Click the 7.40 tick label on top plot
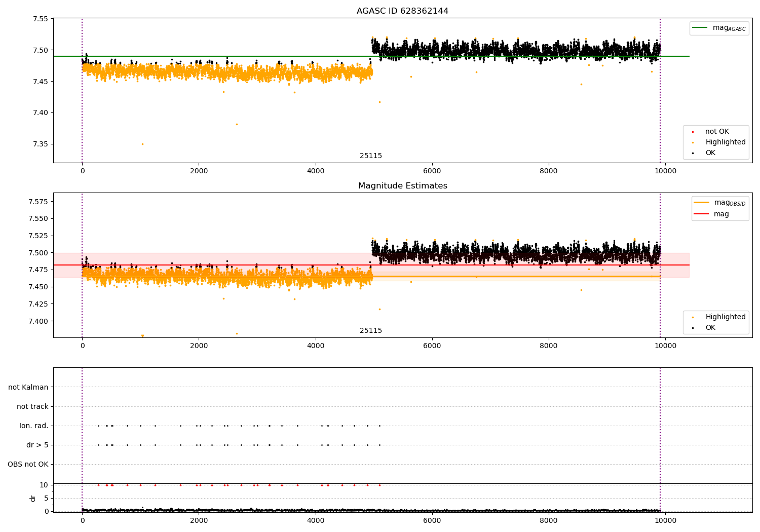The height and width of the screenshot is (532, 760). 41,113
